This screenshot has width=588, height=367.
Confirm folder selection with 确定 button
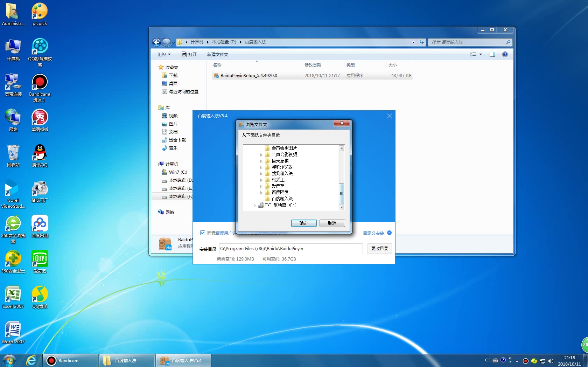point(304,223)
